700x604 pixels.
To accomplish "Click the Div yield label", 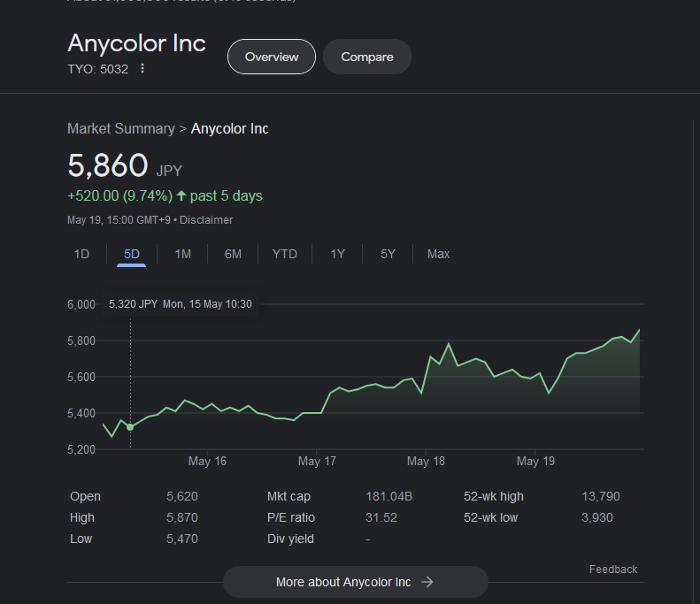I will [290, 539].
